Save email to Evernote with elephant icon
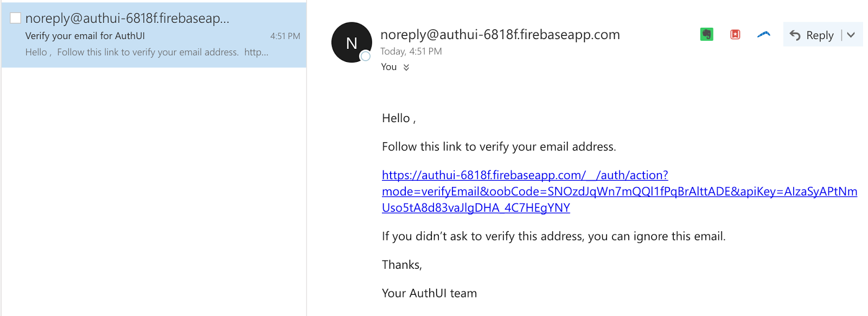 coord(706,35)
